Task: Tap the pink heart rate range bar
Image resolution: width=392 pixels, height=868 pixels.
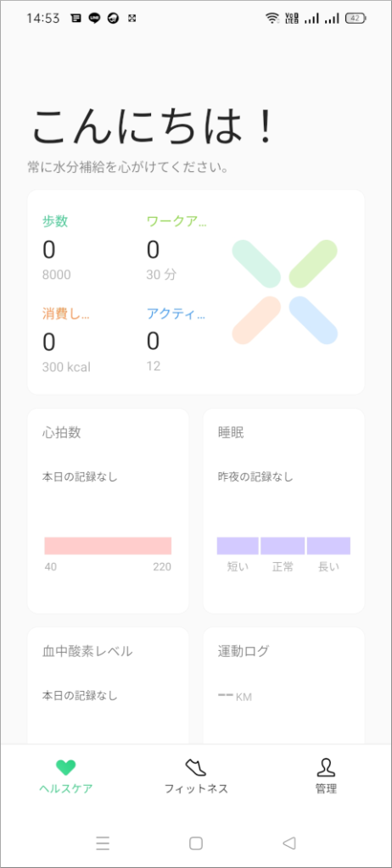Action: pyautogui.click(x=108, y=546)
